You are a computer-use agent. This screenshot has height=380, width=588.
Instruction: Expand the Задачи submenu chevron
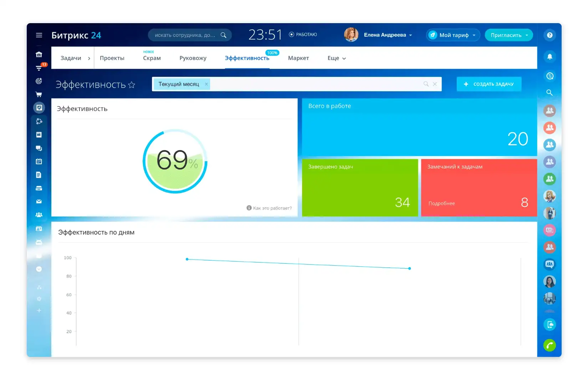point(89,58)
